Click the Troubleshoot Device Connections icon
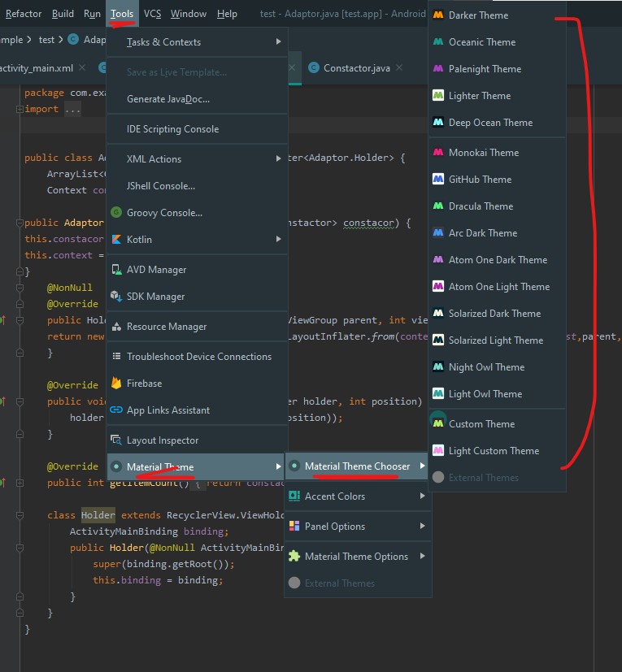 point(119,356)
